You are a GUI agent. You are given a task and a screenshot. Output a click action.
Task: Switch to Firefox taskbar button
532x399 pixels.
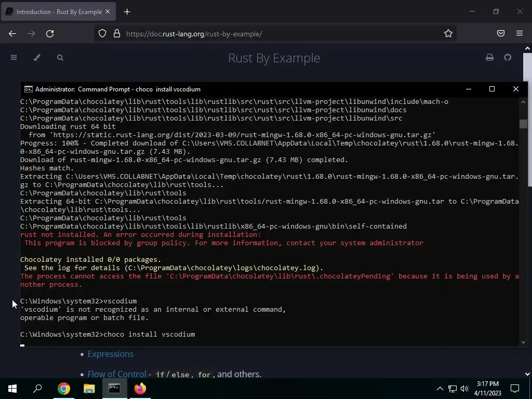pos(140,389)
